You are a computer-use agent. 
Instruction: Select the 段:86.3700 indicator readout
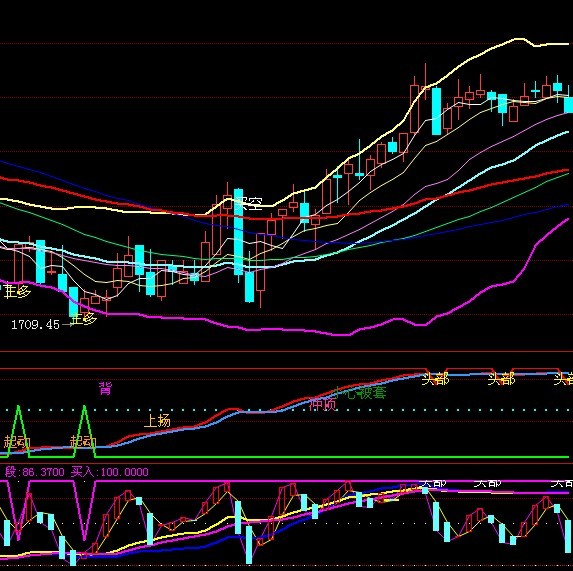35,472
